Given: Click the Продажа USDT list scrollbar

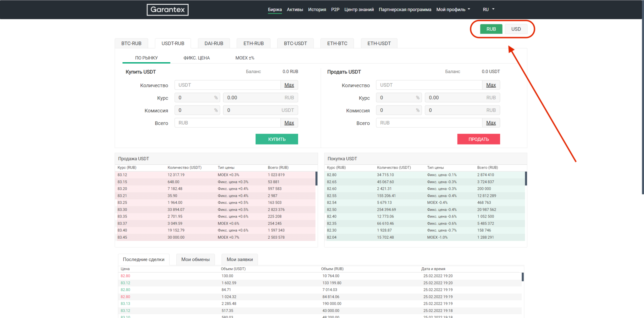Looking at the screenshot, I should [316, 179].
